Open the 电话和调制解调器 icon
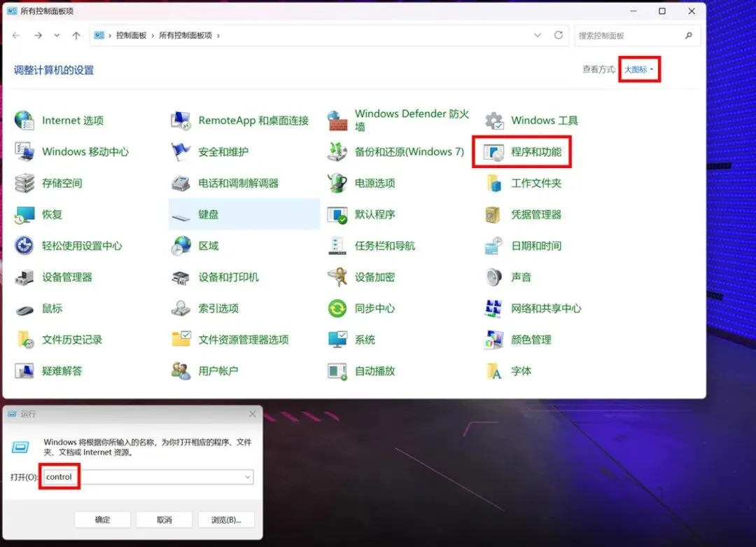This screenshot has width=756, height=547. click(x=181, y=183)
